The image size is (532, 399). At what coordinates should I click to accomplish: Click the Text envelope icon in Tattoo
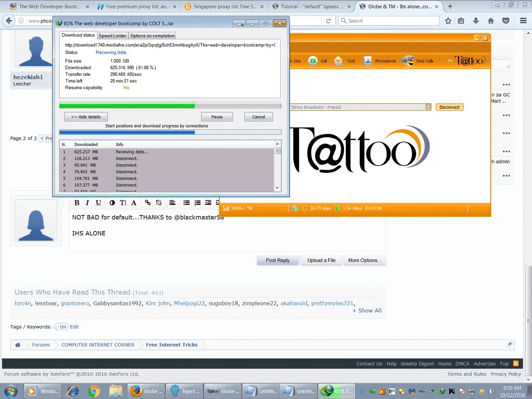(338, 61)
